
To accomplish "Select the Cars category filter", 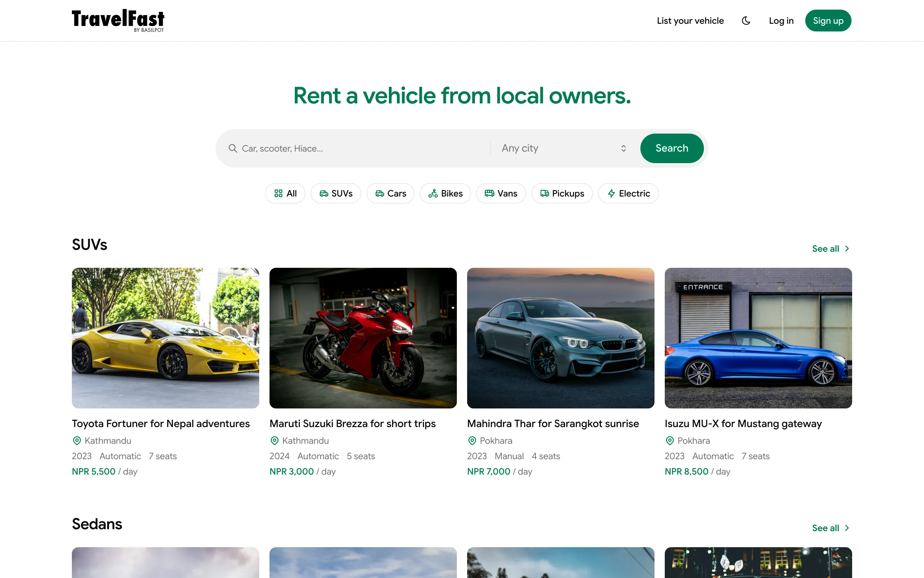I will (390, 193).
